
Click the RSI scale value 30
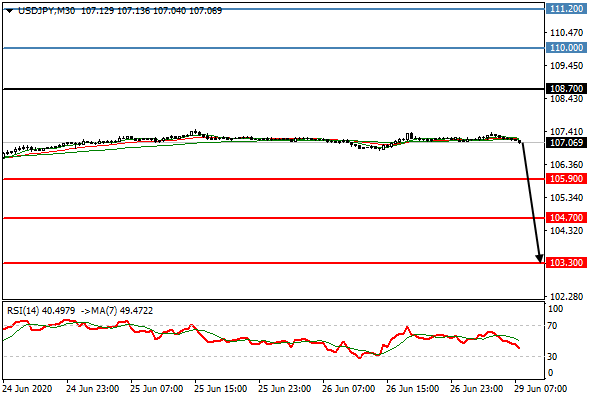[552, 356]
